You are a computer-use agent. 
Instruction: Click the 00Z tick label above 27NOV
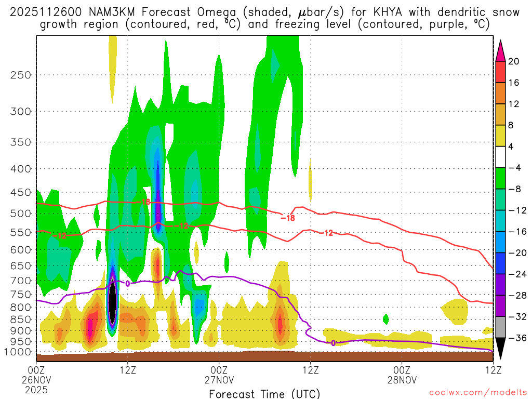[219, 370]
